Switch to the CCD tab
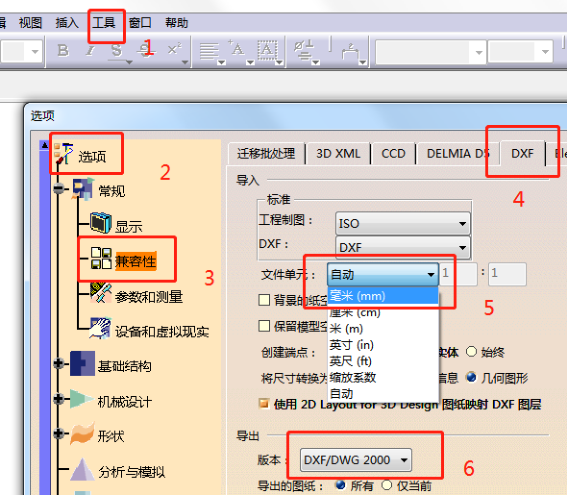Image resolution: width=568 pixels, height=495 pixels. pyautogui.click(x=393, y=154)
